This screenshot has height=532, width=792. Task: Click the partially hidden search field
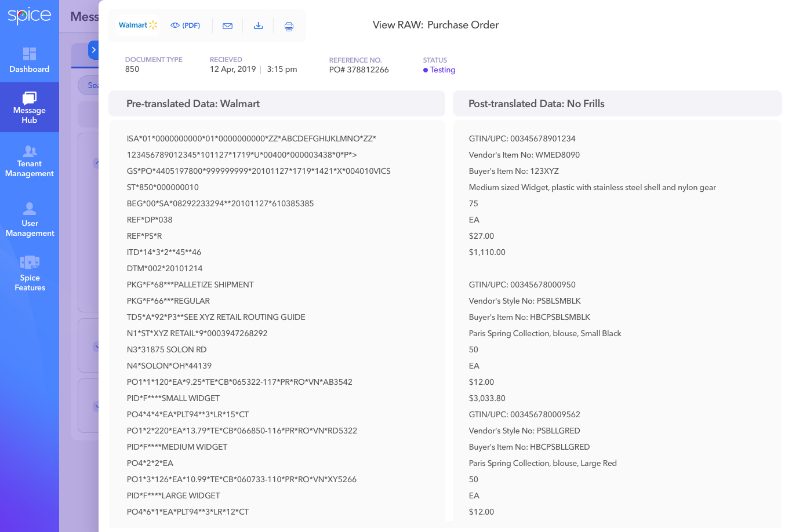click(89, 85)
